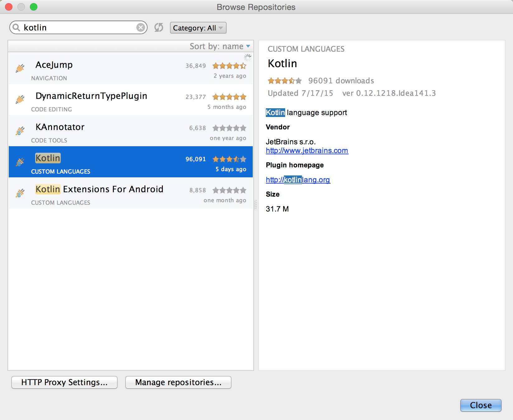The image size is (513, 420).
Task: Open the Sort by: name dropdown
Action: click(220, 46)
